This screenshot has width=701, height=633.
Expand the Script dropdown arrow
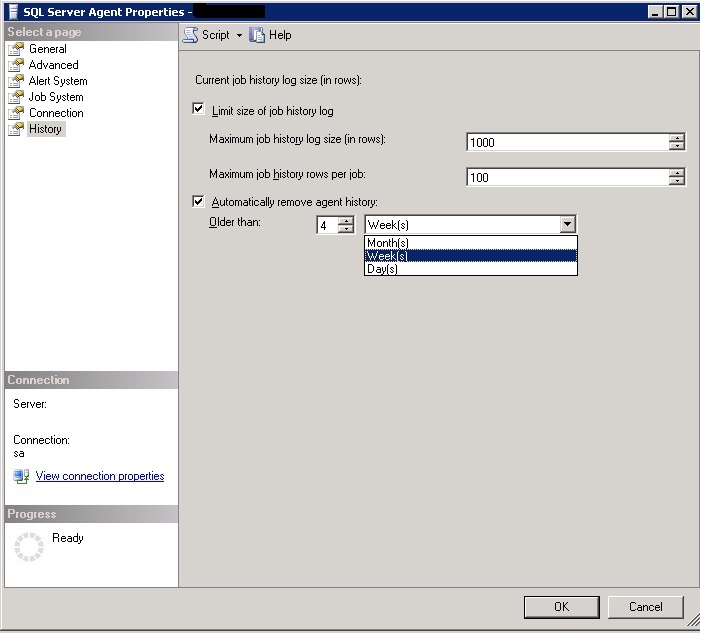point(240,35)
